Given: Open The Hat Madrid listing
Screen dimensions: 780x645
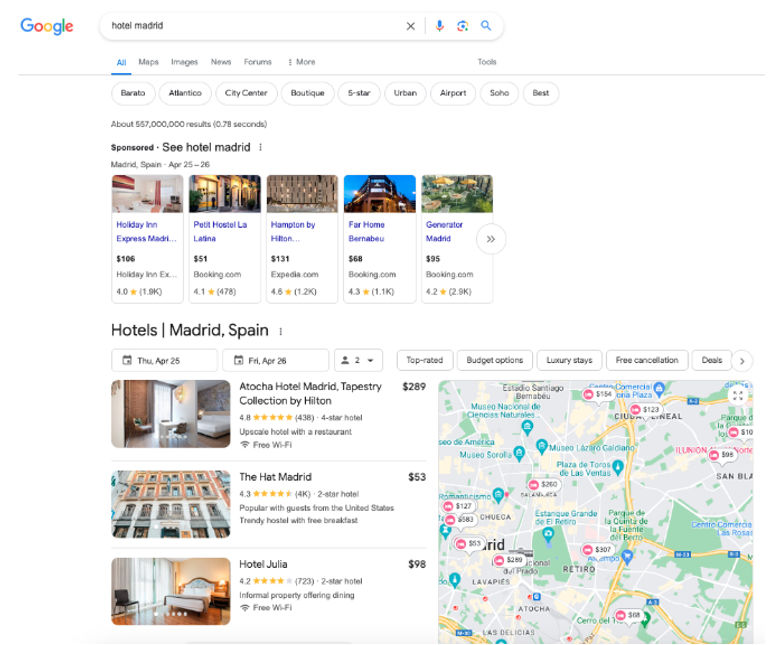Looking at the screenshot, I should pyautogui.click(x=275, y=477).
